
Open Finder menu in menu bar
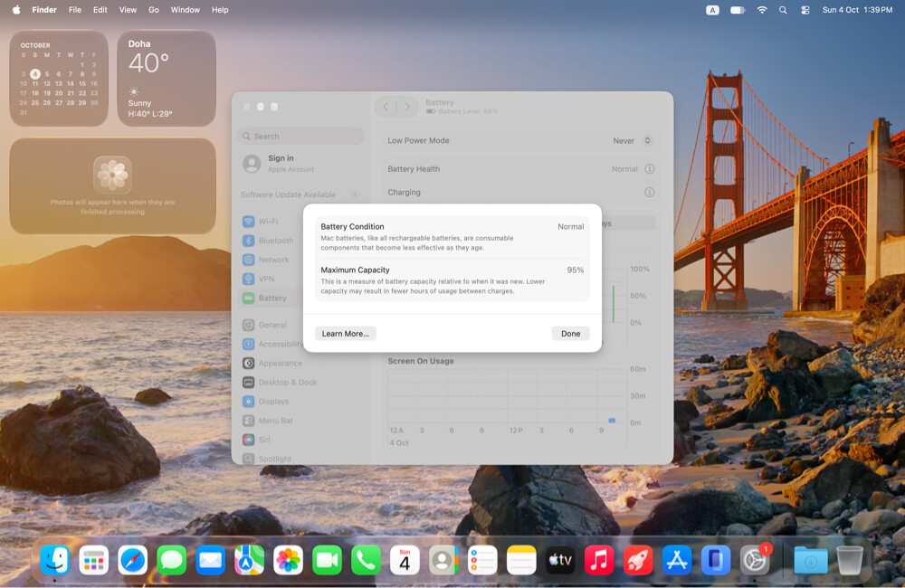pyautogui.click(x=44, y=10)
